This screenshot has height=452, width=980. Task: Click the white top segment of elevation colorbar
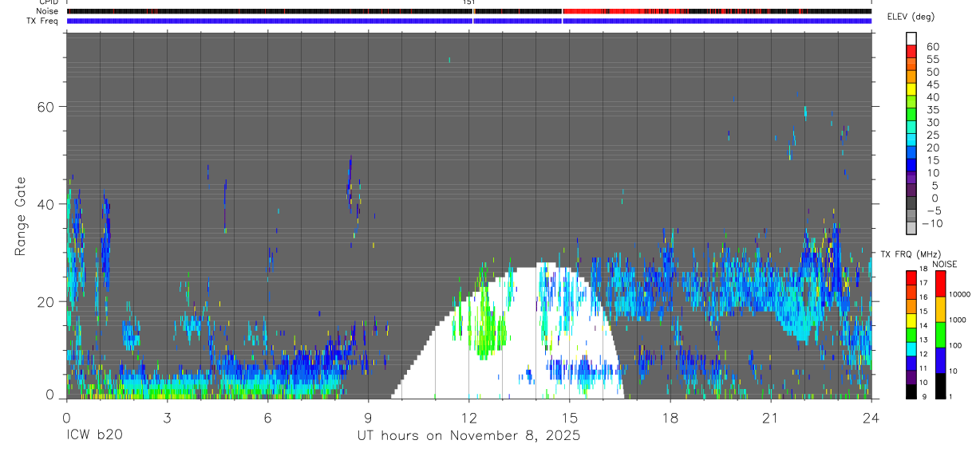911,37
